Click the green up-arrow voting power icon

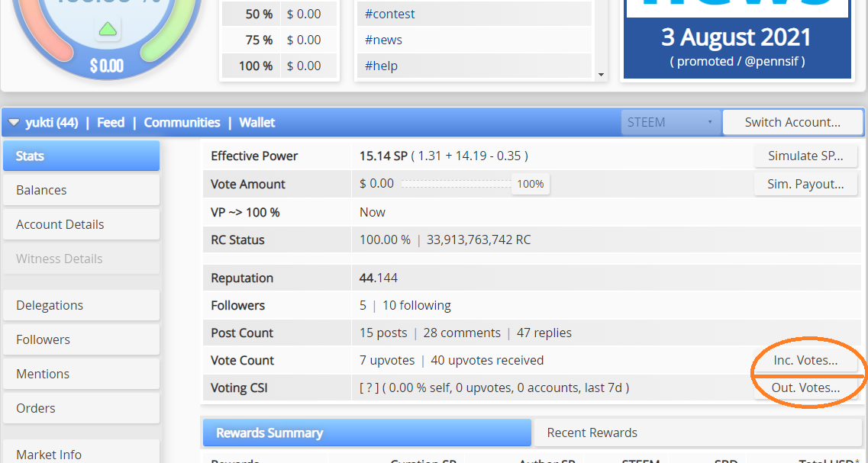[108, 29]
